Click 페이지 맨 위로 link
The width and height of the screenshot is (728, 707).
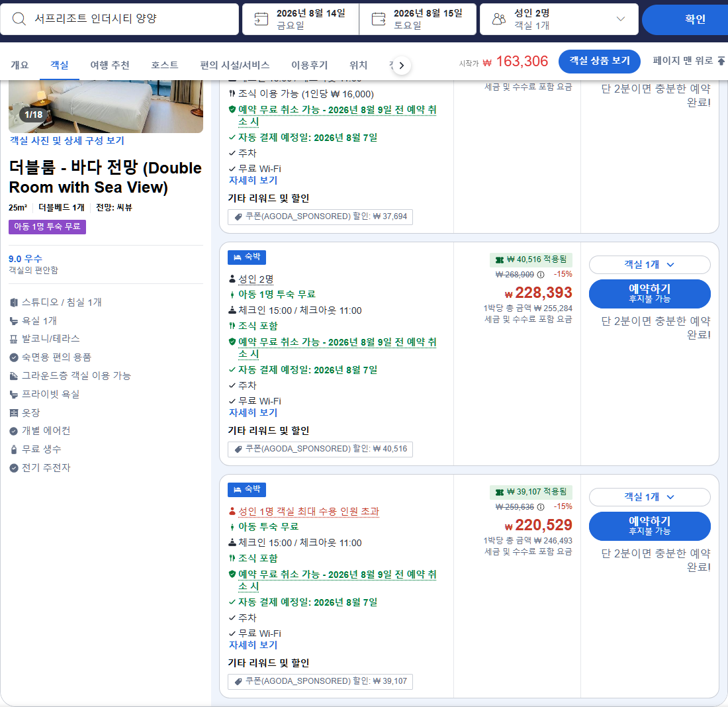coord(688,61)
